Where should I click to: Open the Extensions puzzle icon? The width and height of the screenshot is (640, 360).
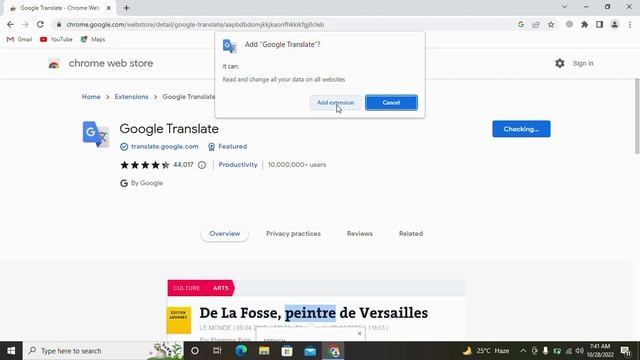(584, 24)
